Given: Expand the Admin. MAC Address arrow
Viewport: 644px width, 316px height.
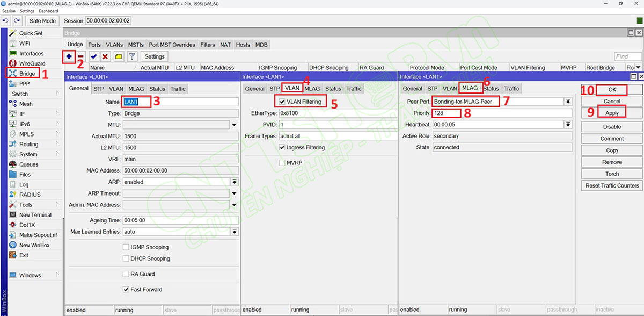Looking at the screenshot, I should click(234, 205).
